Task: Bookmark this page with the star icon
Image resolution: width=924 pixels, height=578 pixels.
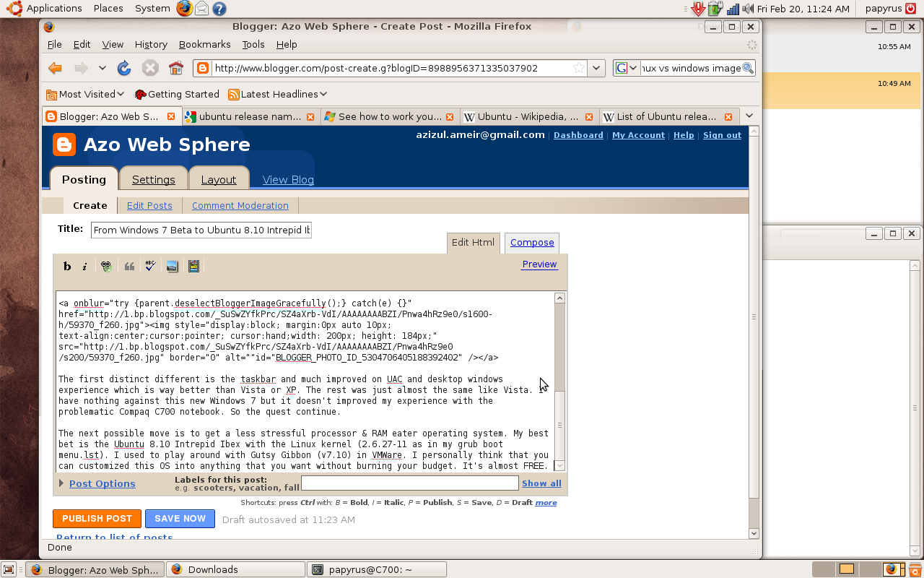Action: click(578, 68)
